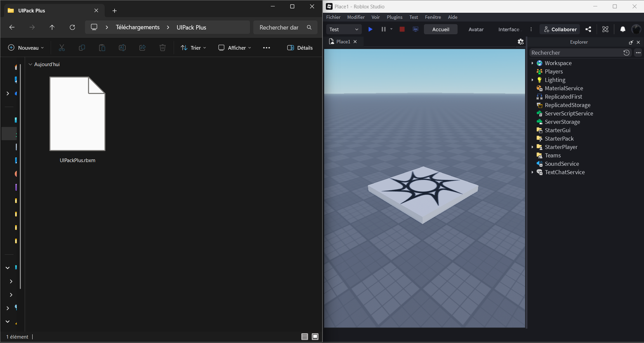Expand the Workspace node
644x343 pixels.
click(532, 63)
